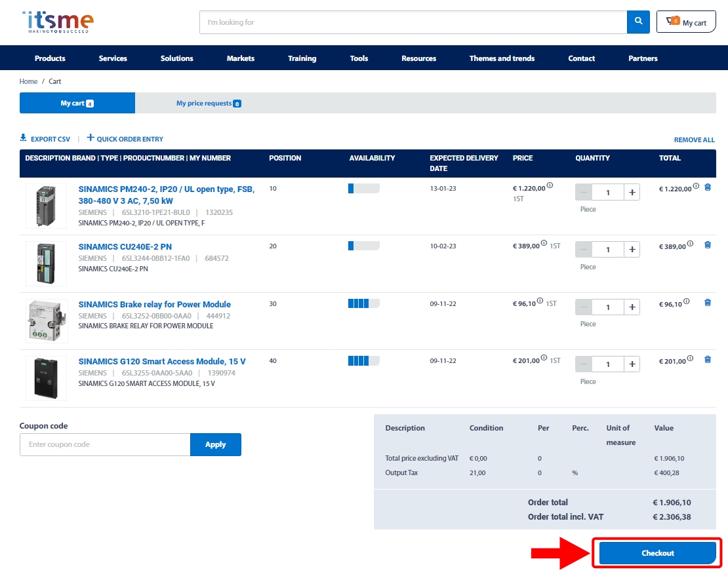Image resolution: width=728 pixels, height=578 pixels.
Task: Open the Training menu
Action: coord(302,58)
